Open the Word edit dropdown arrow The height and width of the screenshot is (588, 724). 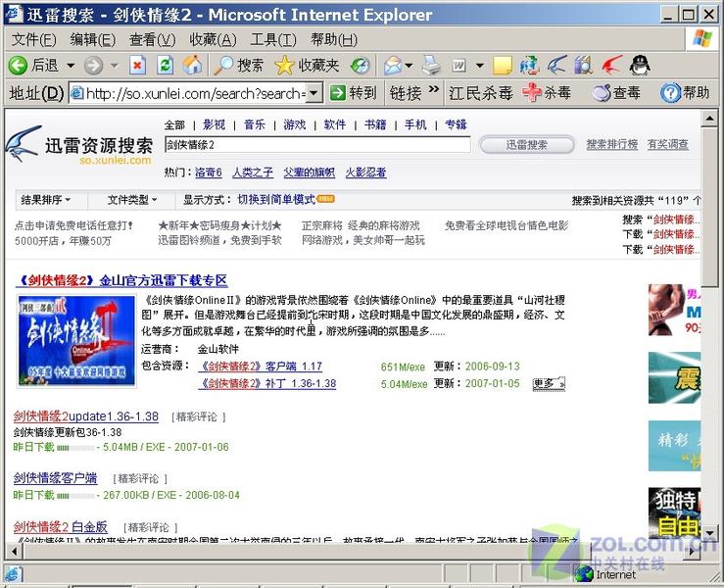[x=480, y=66]
